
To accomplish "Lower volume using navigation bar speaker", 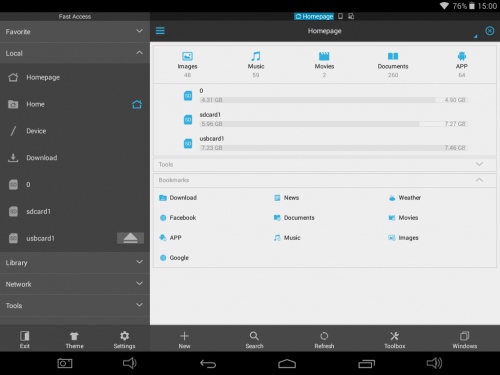I will (129, 363).
